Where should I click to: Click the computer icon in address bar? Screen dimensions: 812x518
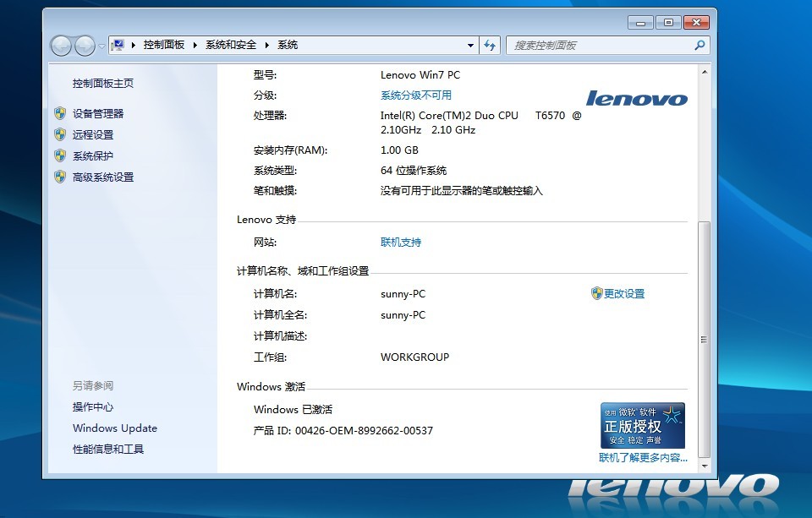pos(118,45)
